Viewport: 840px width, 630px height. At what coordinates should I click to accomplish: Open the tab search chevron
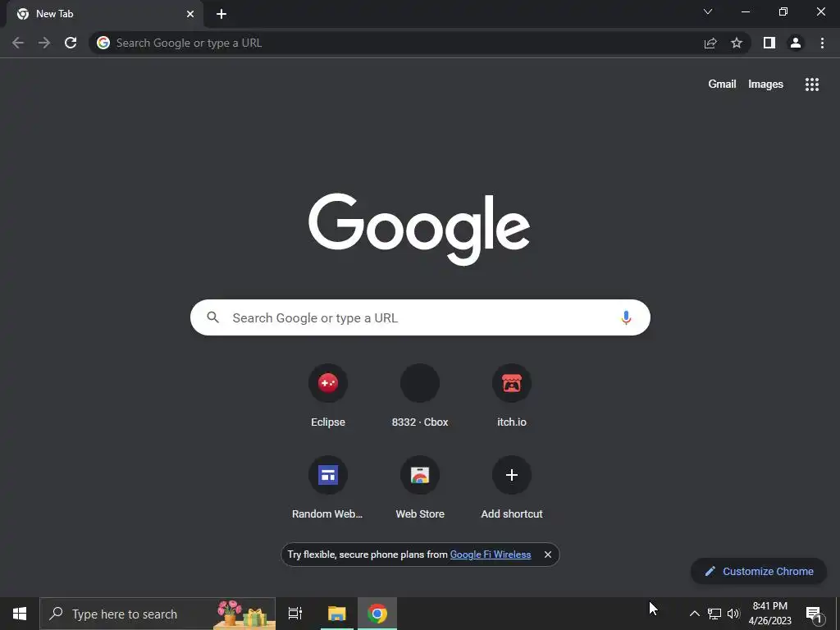(x=708, y=11)
